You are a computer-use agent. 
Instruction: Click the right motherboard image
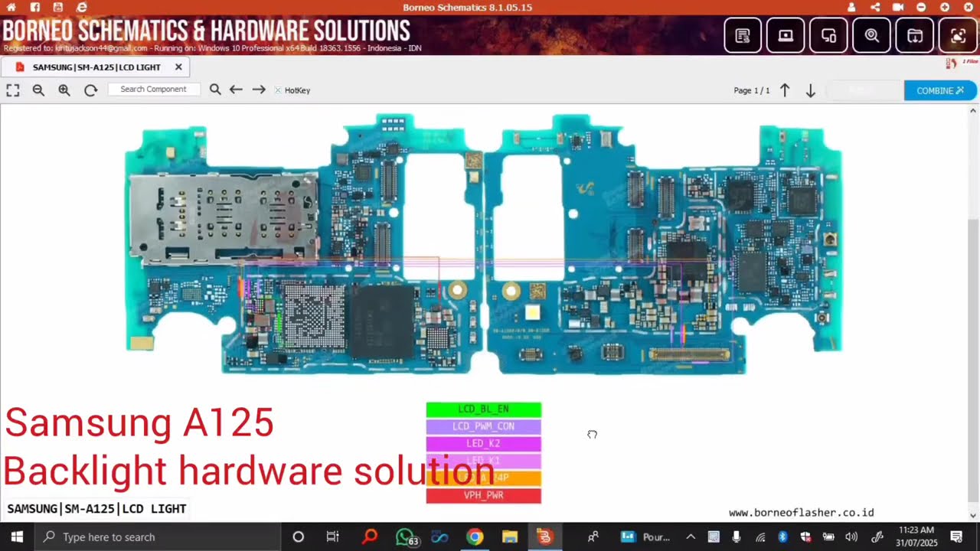(665, 245)
